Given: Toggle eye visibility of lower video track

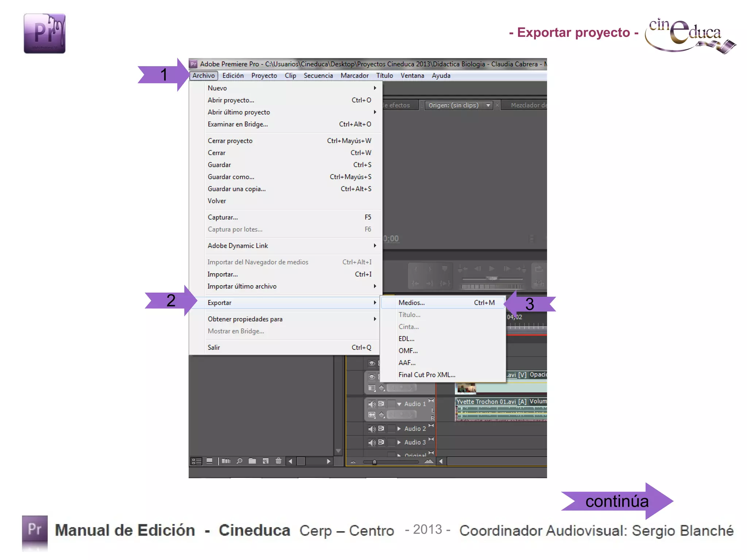Looking at the screenshot, I should (x=372, y=377).
